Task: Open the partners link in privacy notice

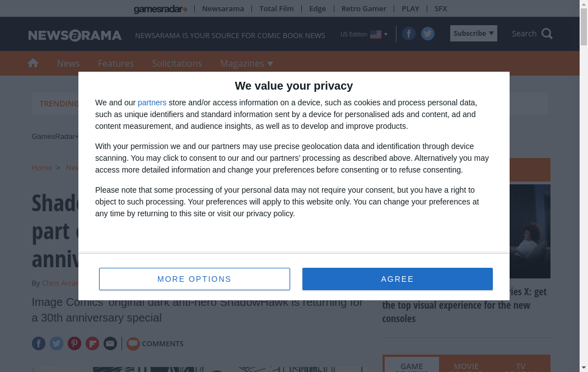Action: pos(152,103)
